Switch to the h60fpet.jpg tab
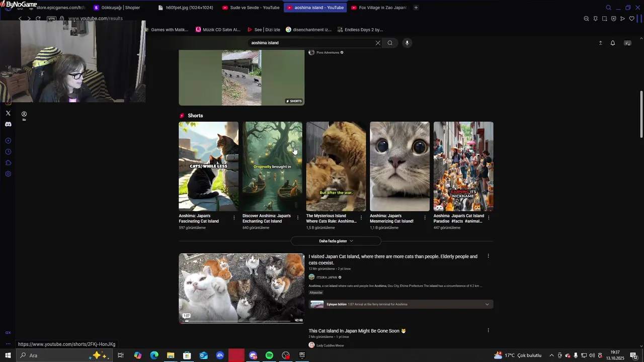Image resolution: width=644 pixels, height=362 pixels. click(185, 8)
